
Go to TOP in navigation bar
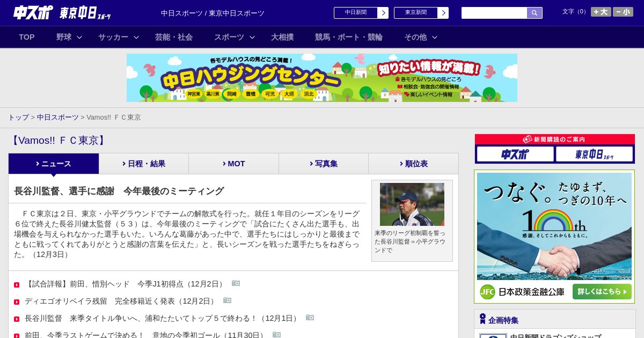(x=27, y=37)
